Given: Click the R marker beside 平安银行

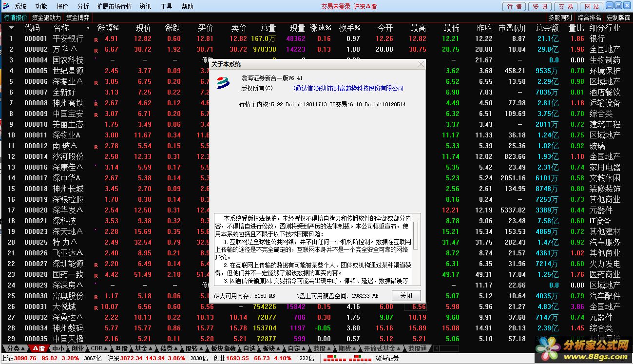Looking at the screenshot, I should tap(96, 39).
